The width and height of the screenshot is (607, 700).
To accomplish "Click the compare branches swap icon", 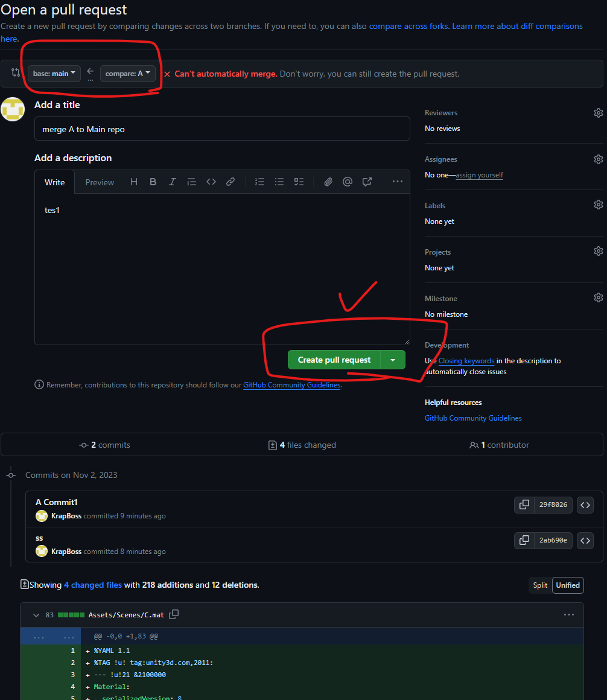I will pos(16,73).
